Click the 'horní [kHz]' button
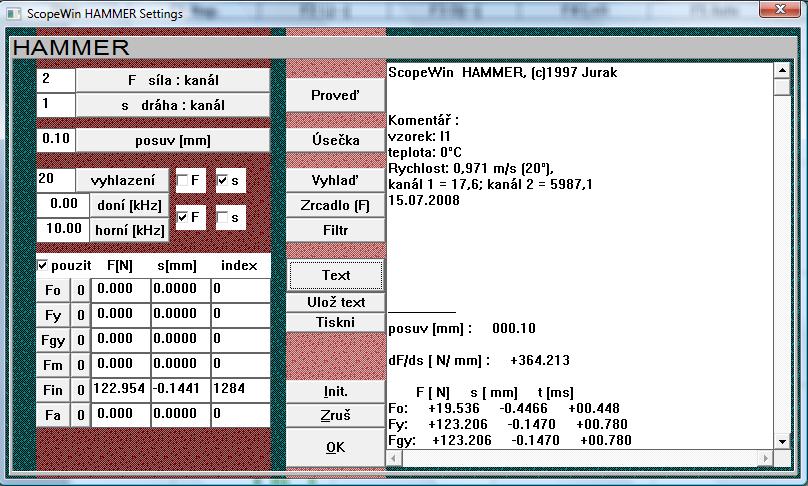This screenshot has width=808, height=486. point(129,230)
